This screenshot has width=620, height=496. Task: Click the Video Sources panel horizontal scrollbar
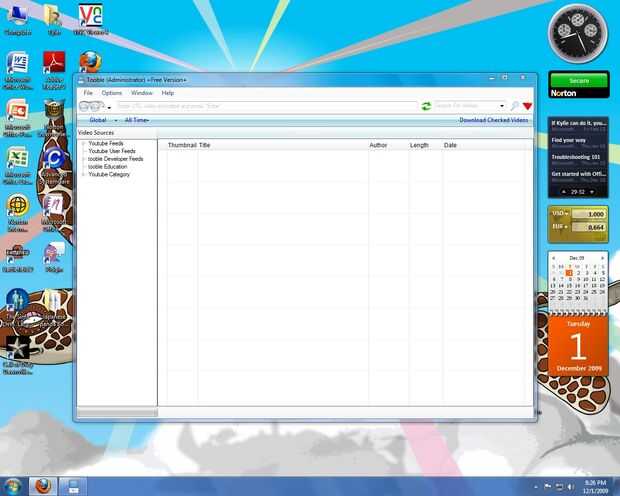tap(117, 412)
